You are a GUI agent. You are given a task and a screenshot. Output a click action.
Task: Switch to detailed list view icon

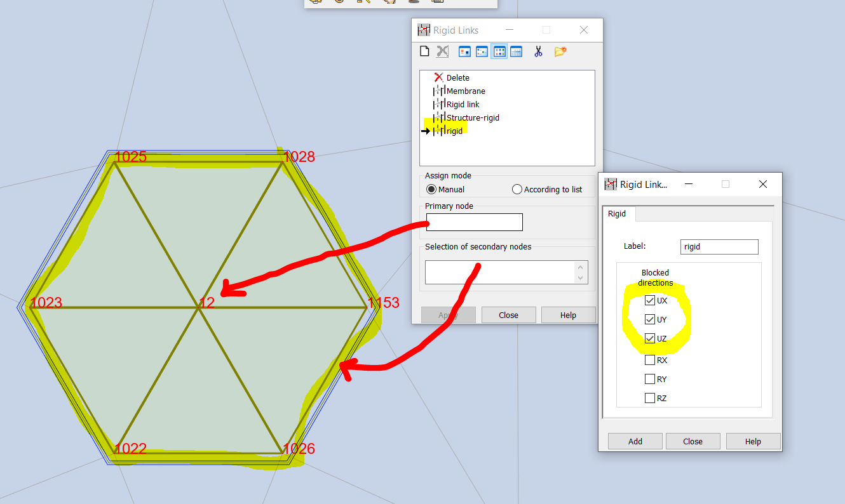[516, 51]
